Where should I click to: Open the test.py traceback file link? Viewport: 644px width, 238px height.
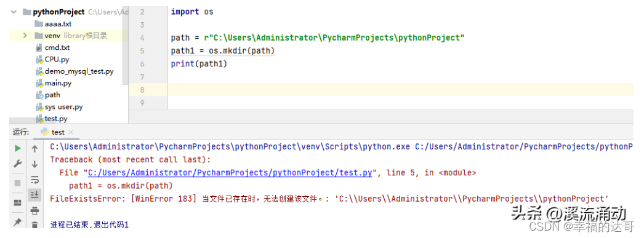click(230, 173)
